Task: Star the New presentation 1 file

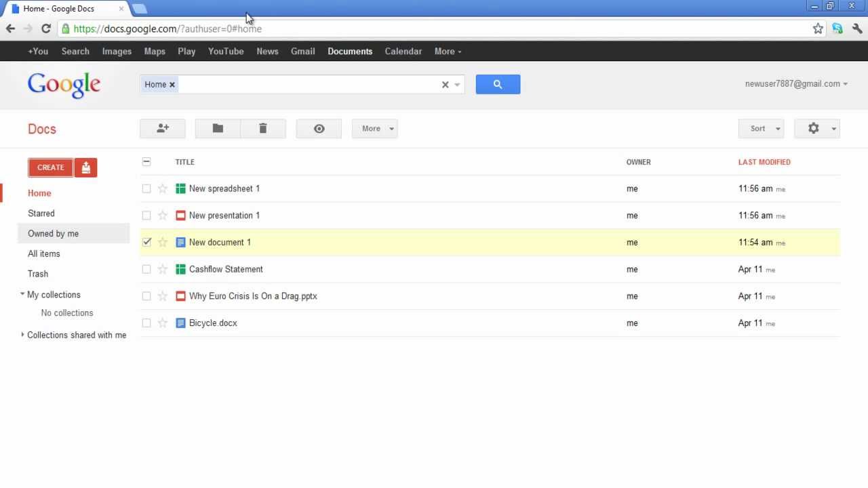Action: pos(163,216)
